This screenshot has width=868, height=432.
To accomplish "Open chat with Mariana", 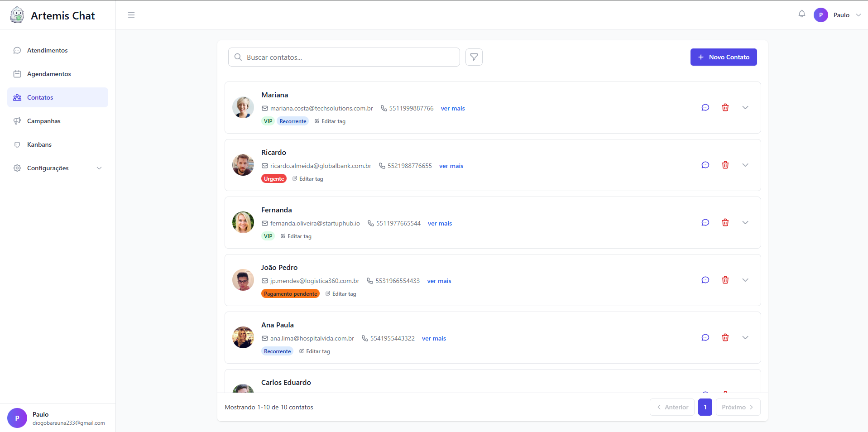I will click(705, 107).
